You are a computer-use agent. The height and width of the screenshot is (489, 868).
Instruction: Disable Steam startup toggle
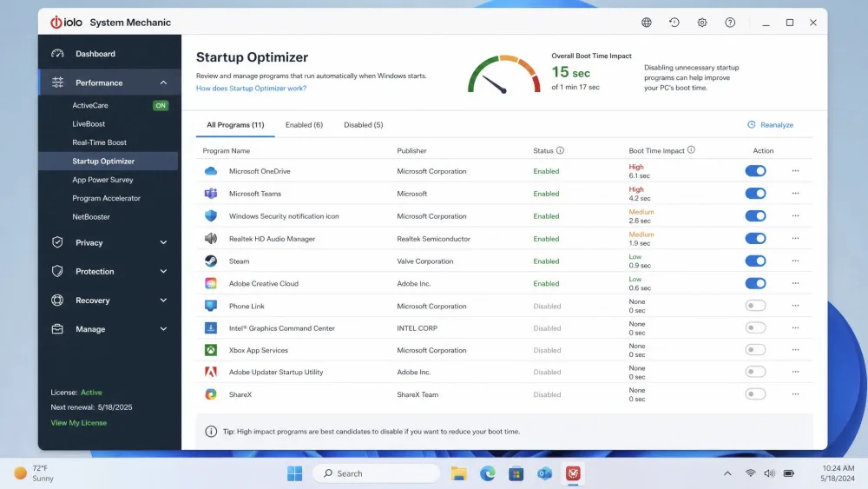[x=756, y=261]
